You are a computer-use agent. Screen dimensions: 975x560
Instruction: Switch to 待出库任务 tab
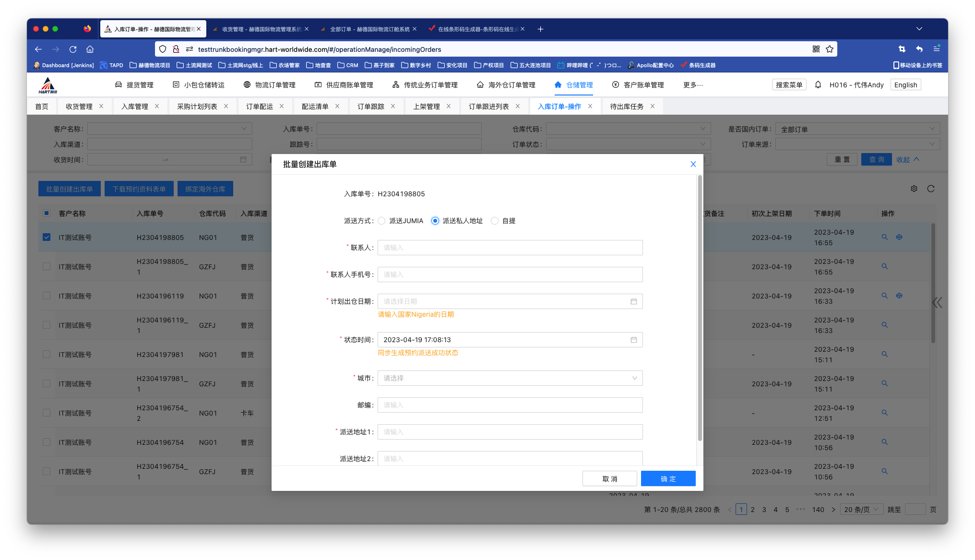tap(627, 107)
